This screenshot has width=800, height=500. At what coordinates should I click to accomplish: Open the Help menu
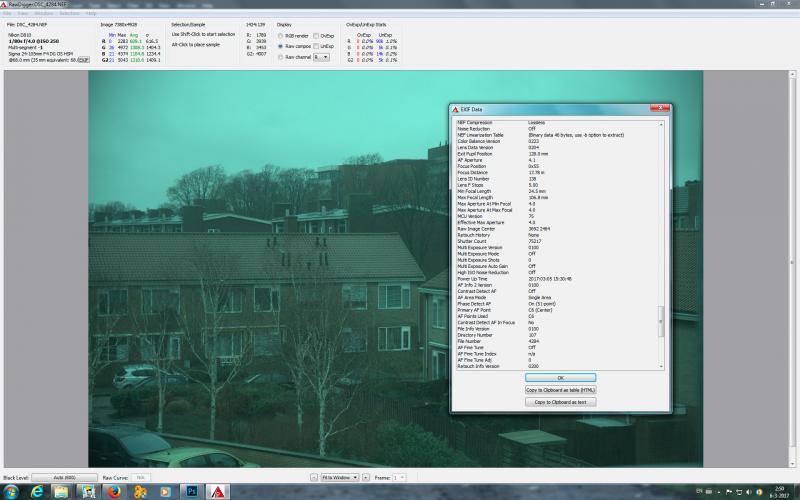[x=91, y=13]
